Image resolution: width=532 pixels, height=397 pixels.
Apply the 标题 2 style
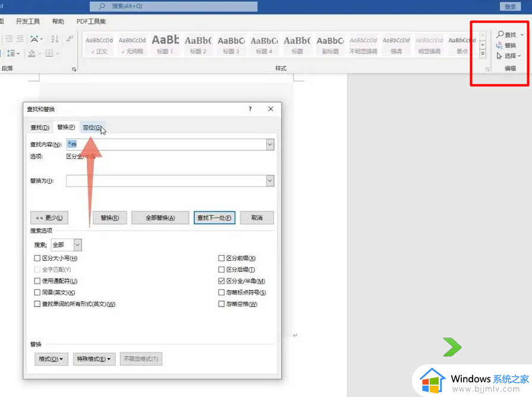(198, 45)
